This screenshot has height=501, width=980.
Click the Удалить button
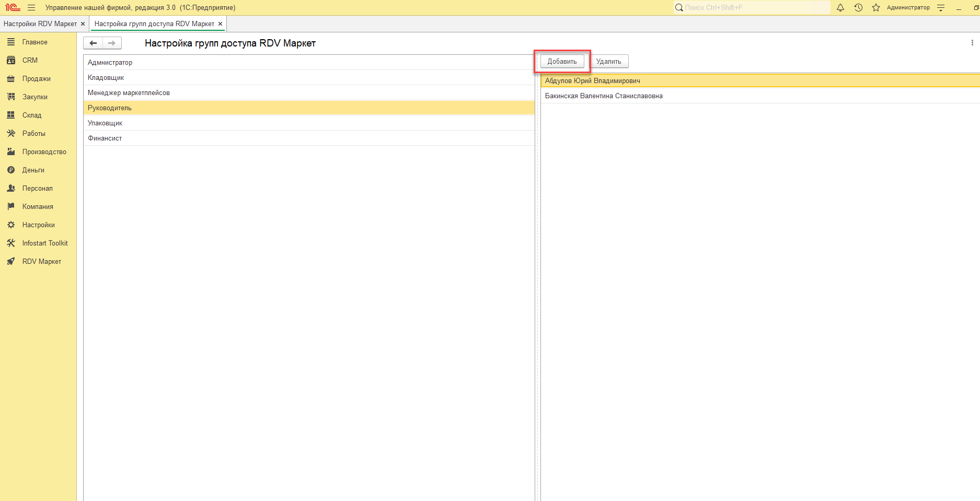tap(609, 61)
